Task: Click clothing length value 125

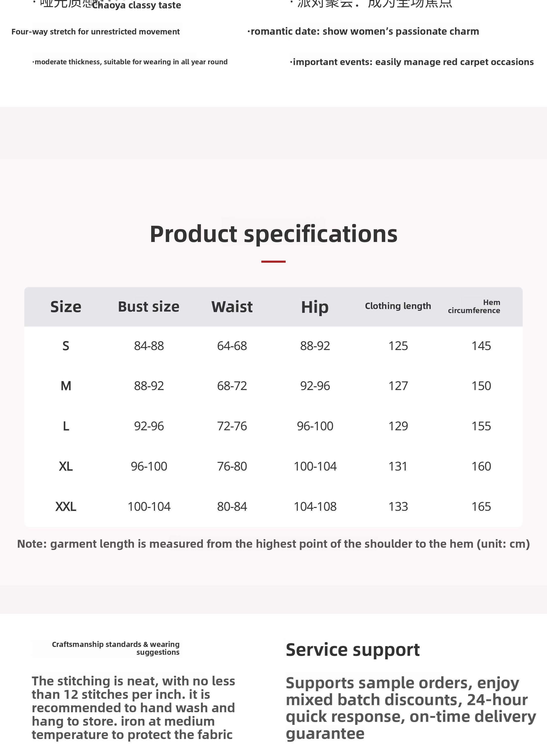Action: coord(398,346)
